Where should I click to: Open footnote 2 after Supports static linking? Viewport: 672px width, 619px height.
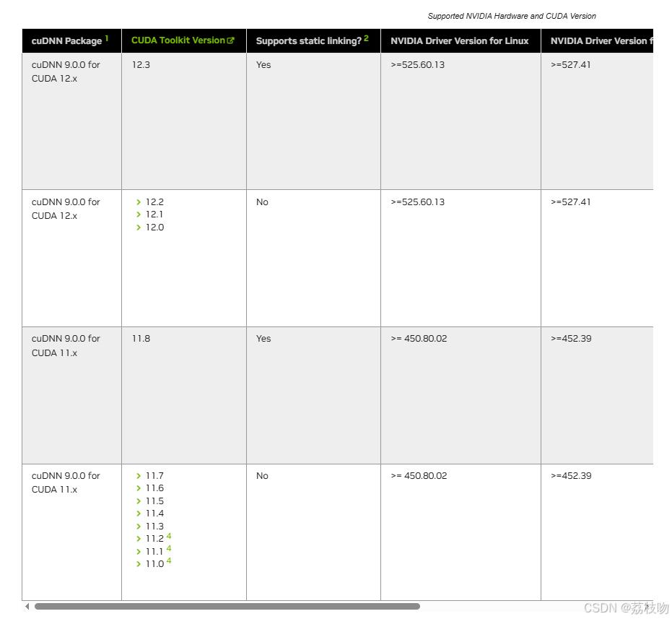(366, 38)
